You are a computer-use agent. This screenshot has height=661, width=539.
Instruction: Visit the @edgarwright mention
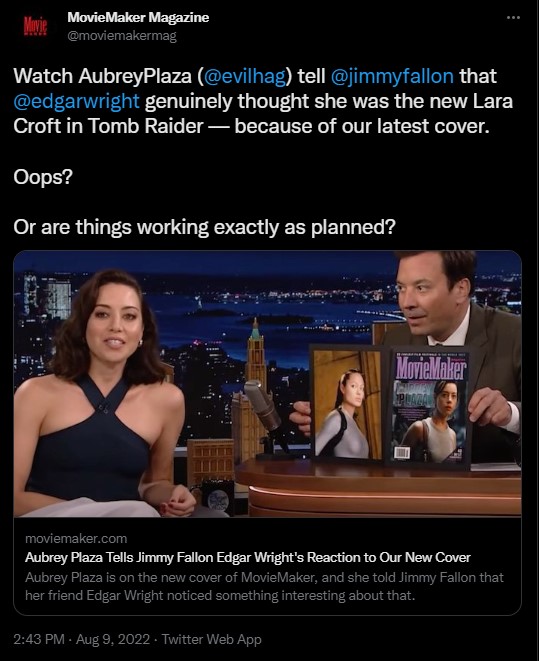tap(76, 102)
